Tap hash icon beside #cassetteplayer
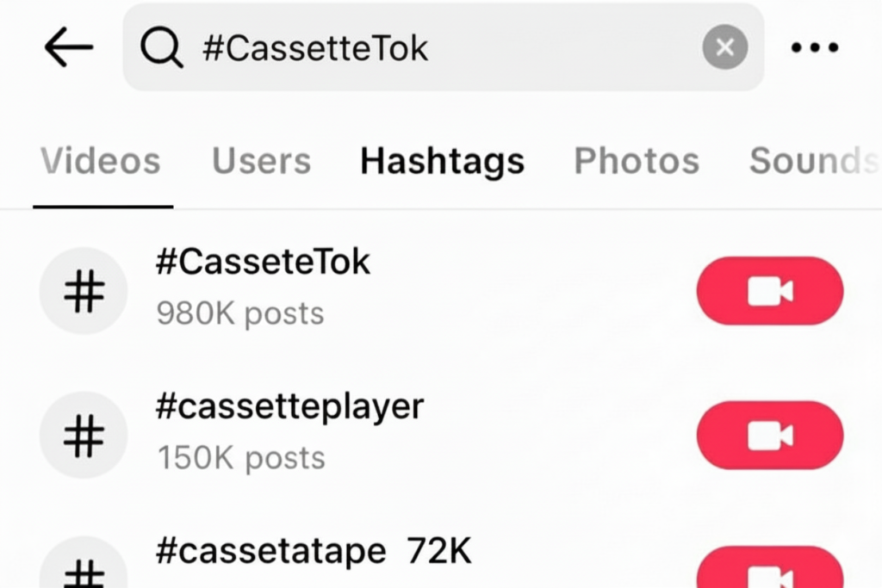Screen dimensions: 882x588 point(84,435)
